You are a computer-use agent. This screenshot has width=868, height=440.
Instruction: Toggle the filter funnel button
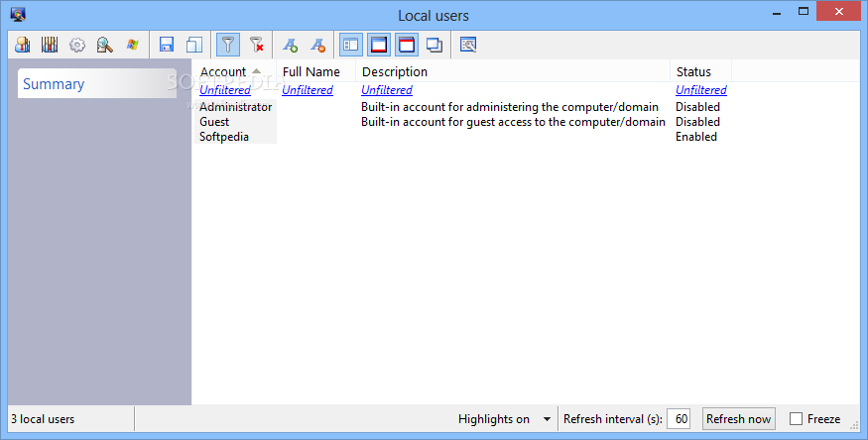pos(228,45)
